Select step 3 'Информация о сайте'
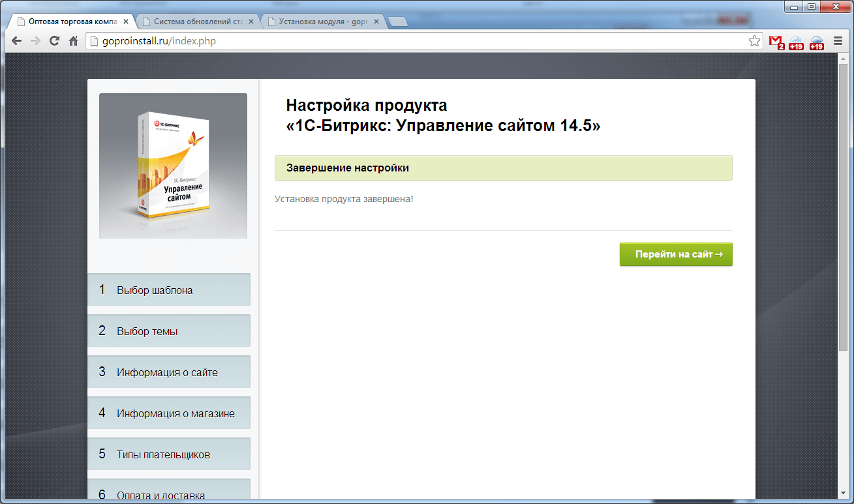This screenshot has height=504, width=854. pyautogui.click(x=169, y=372)
